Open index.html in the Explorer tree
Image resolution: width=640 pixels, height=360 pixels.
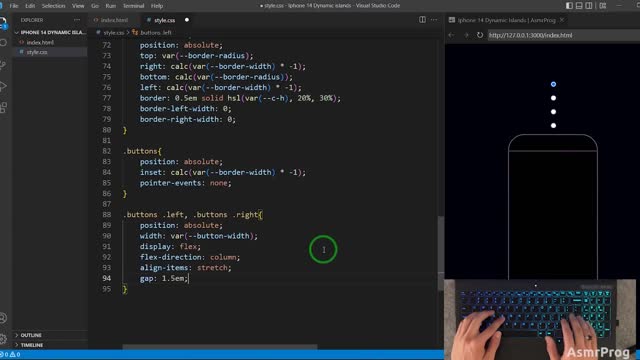[x=40, y=42]
